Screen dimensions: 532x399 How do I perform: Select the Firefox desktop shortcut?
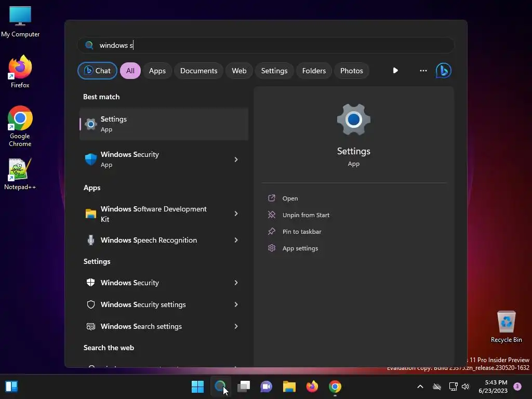point(20,72)
